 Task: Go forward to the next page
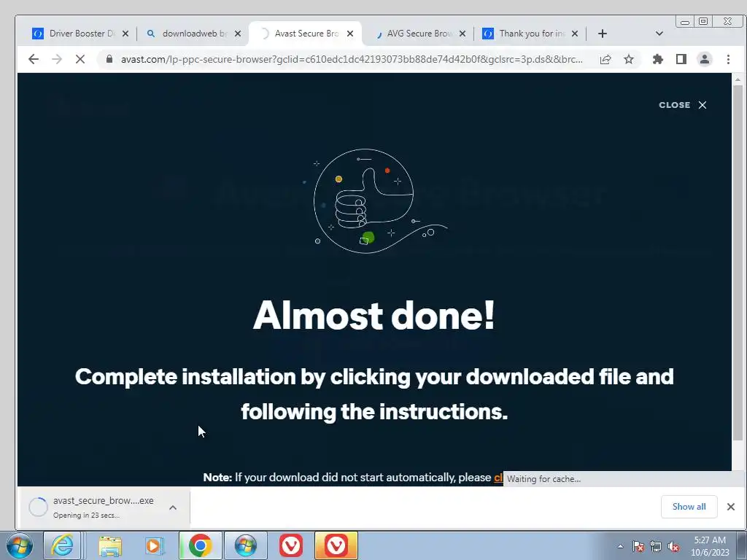[x=57, y=59]
